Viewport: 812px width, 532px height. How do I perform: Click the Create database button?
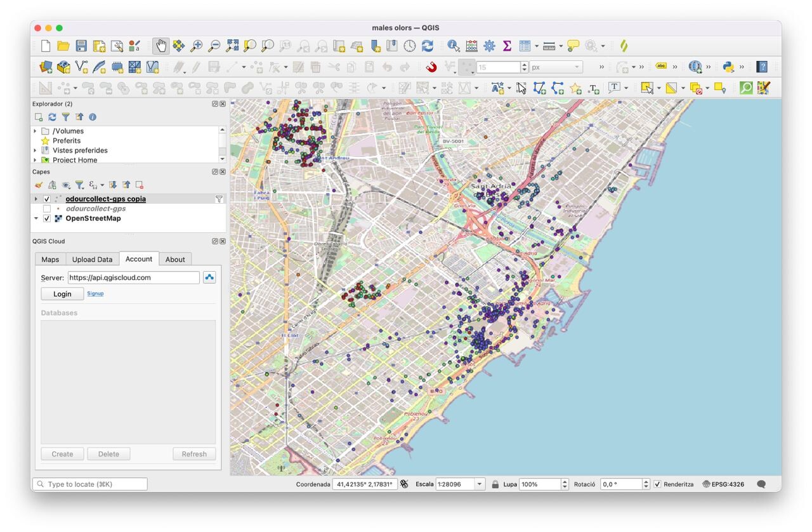62,454
